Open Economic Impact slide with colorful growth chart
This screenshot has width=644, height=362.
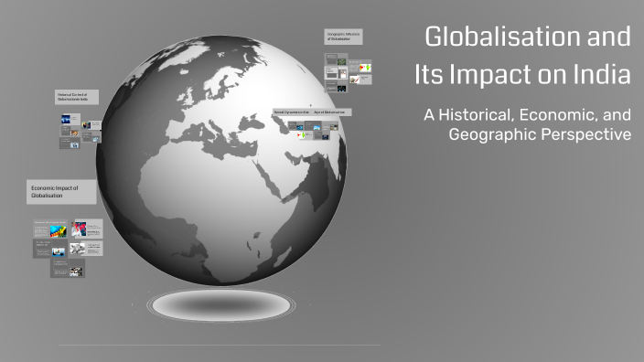(50, 229)
